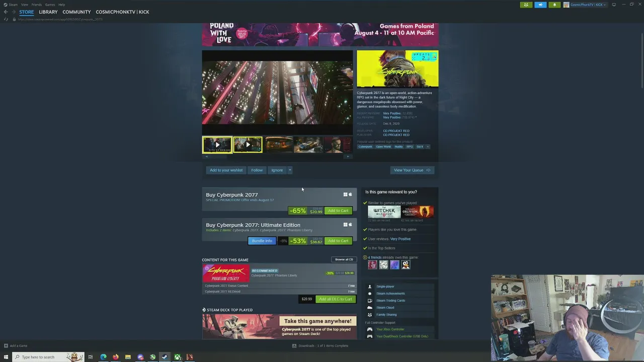
Task: Click the thumbnail strip scrollbar
Action: 277,156
